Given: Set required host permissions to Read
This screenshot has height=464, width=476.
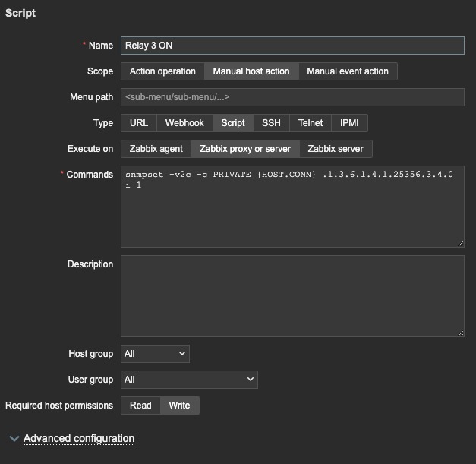Looking at the screenshot, I should coord(140,406).
